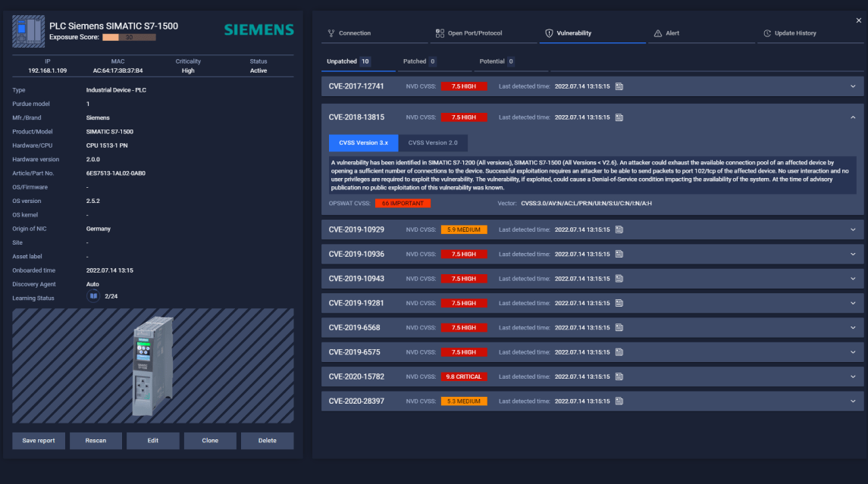Click calendar icon in CVE-2019-10929 row

pos(619,230)
